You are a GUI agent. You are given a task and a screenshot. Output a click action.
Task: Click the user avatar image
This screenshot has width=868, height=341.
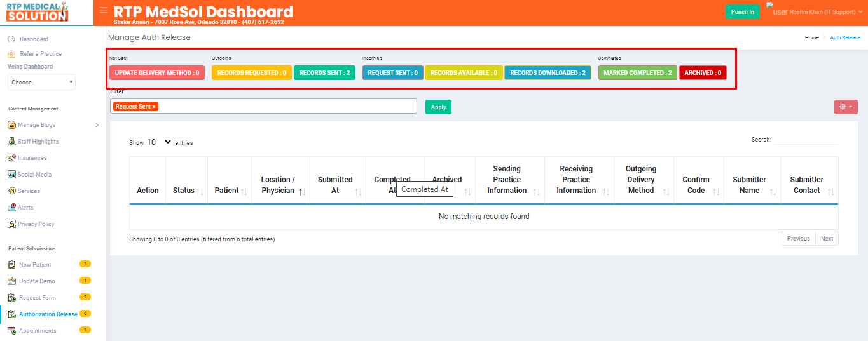coord(776,11)
